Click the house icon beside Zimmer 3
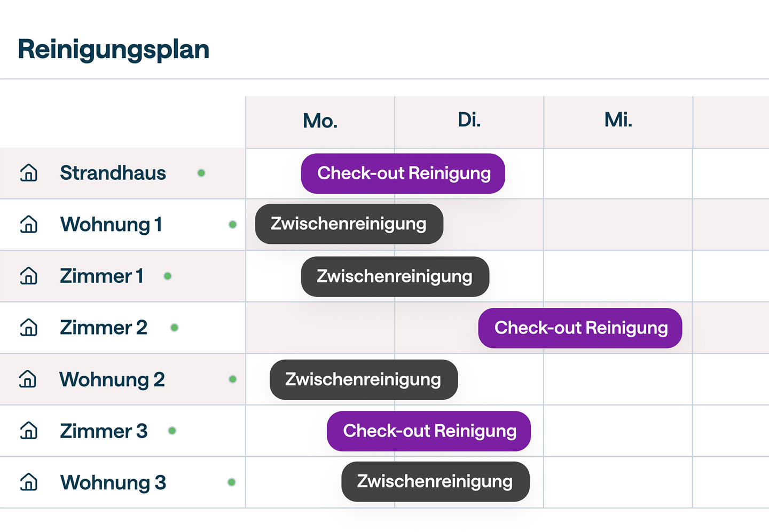The image size is (769, 532). point(29,430)
